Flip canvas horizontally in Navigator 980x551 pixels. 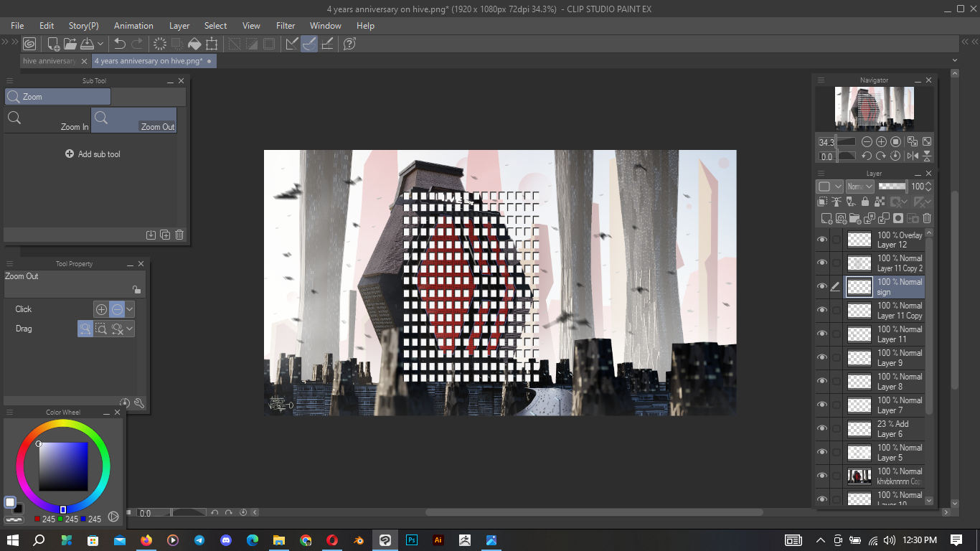click(913, 156)
